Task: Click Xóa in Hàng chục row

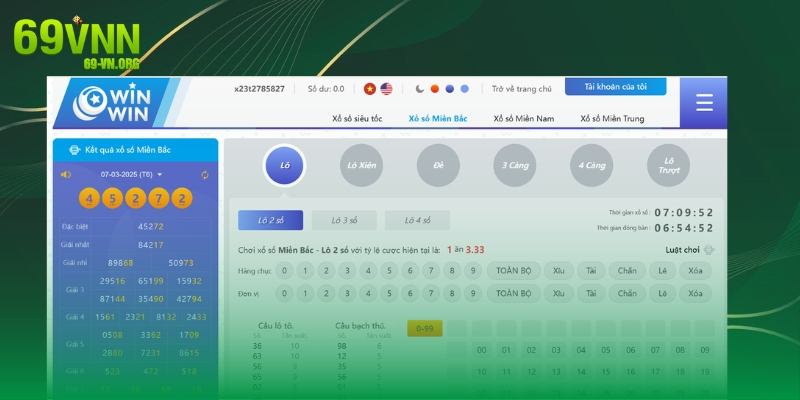Action: pyautogui.click(x=695, y=270)
